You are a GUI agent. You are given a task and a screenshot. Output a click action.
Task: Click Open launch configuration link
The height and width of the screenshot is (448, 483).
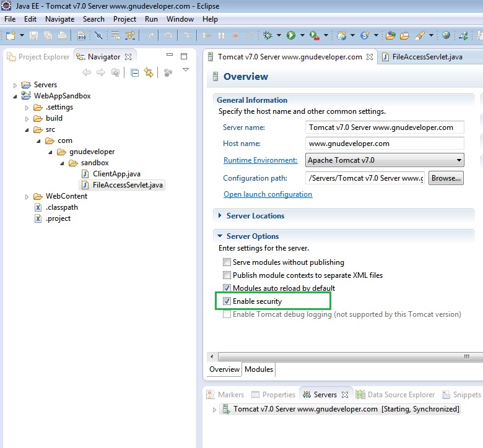point(268,194)
